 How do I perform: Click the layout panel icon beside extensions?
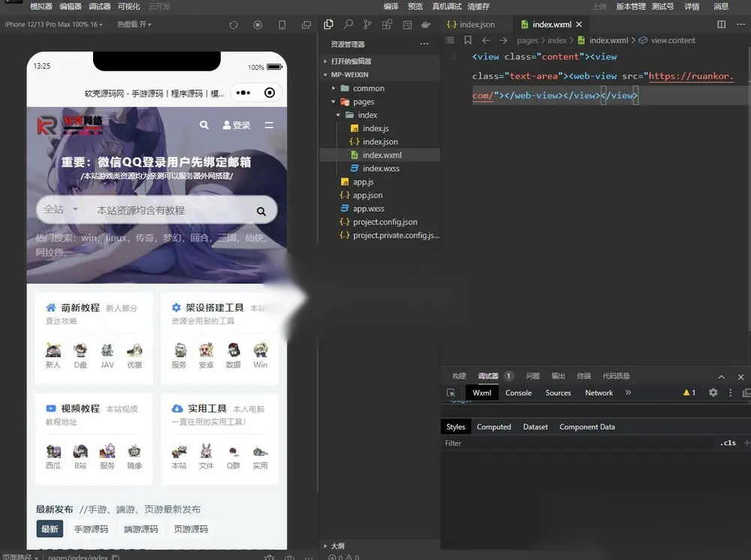pos(407,25)
